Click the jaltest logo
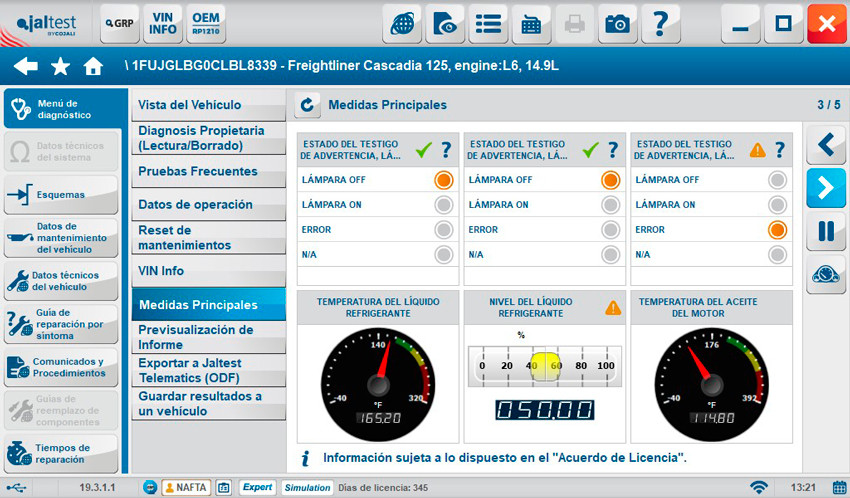The height and width of the screenshot is (498, 850). pos(47,24)
